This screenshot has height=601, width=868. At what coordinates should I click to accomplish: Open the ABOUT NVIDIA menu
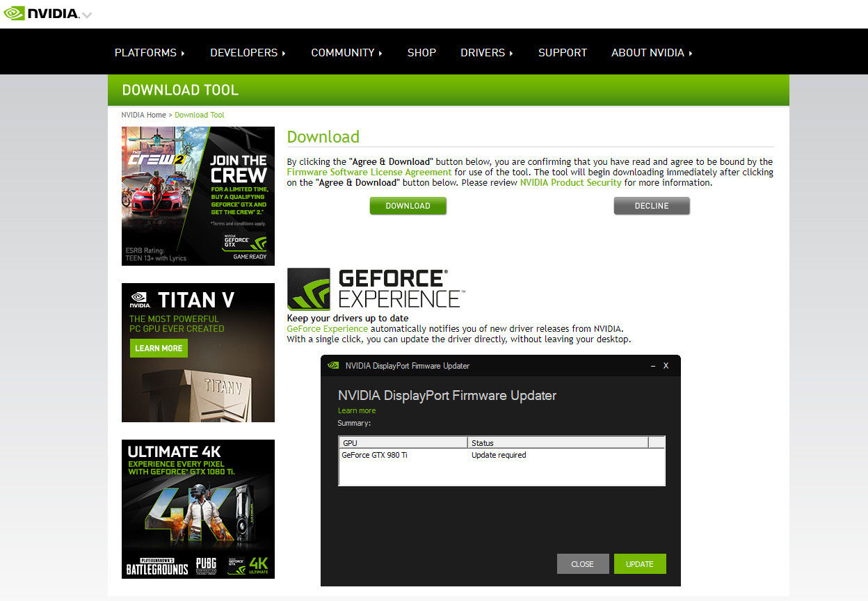point(652,53)
